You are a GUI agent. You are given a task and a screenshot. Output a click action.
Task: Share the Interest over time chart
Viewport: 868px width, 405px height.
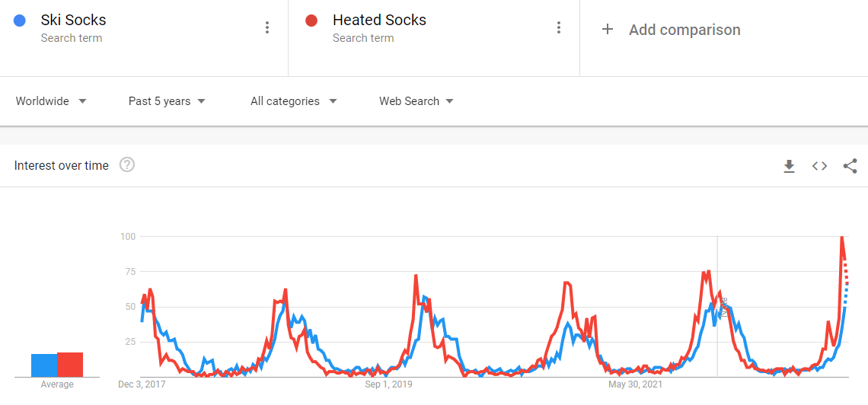point(850,166)
